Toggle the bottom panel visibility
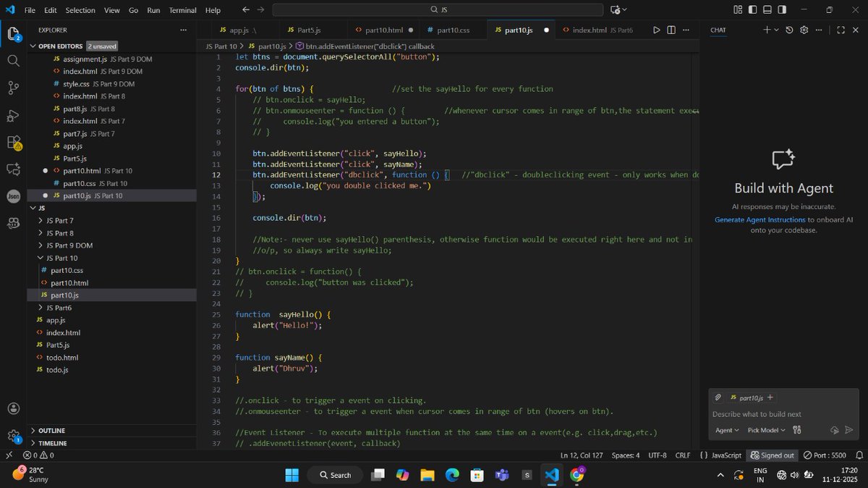Viewport: 868px width, 488px height. coord(767,9)
